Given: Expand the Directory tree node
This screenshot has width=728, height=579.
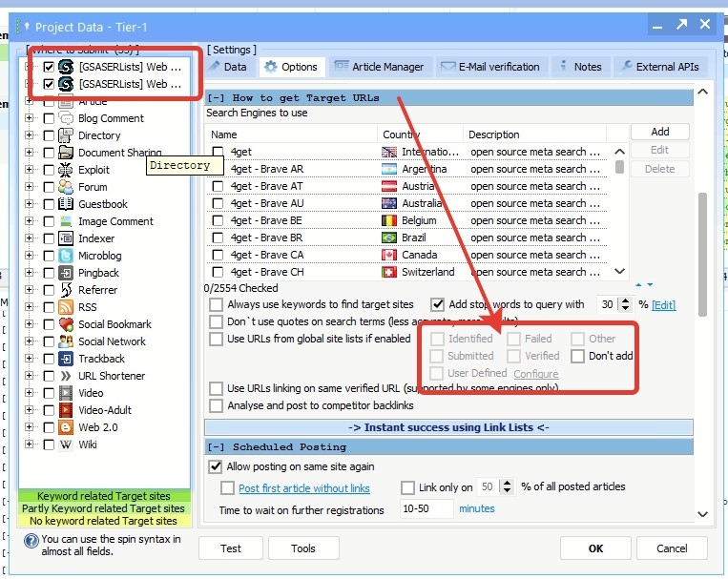Looking at the screenshot, I should tap(30, 135).
